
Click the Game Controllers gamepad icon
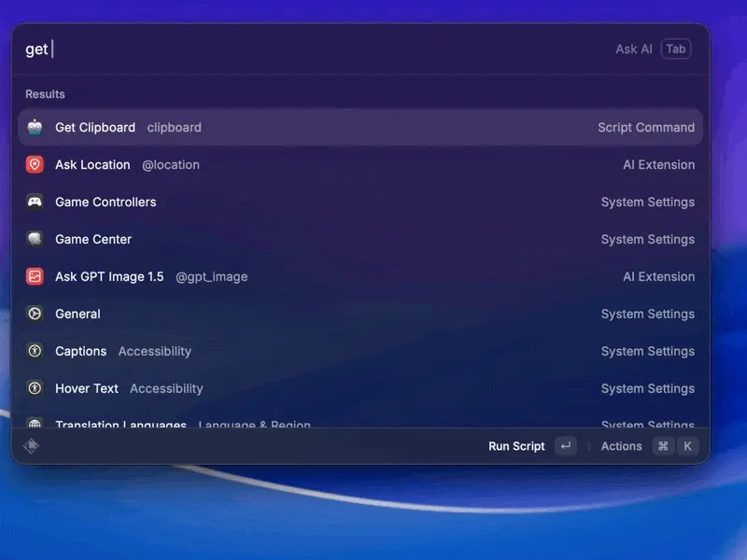pyautogui.click(x=35, y=202)
